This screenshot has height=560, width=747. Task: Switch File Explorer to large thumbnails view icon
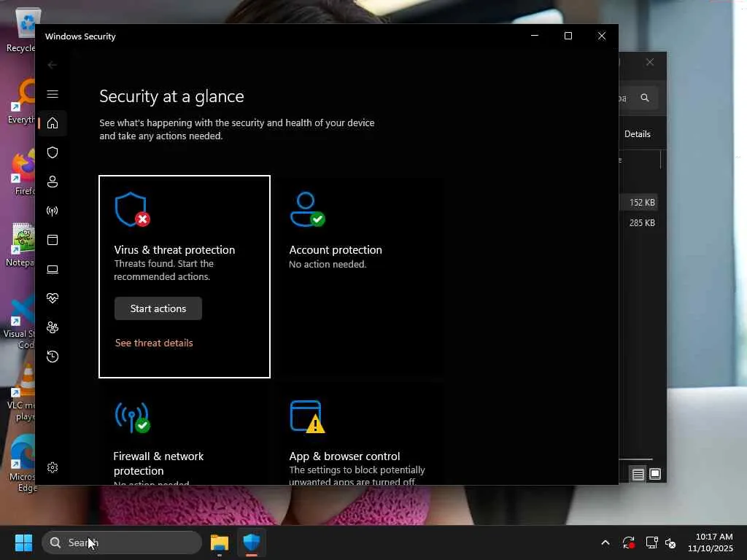(x=655, y=474)
